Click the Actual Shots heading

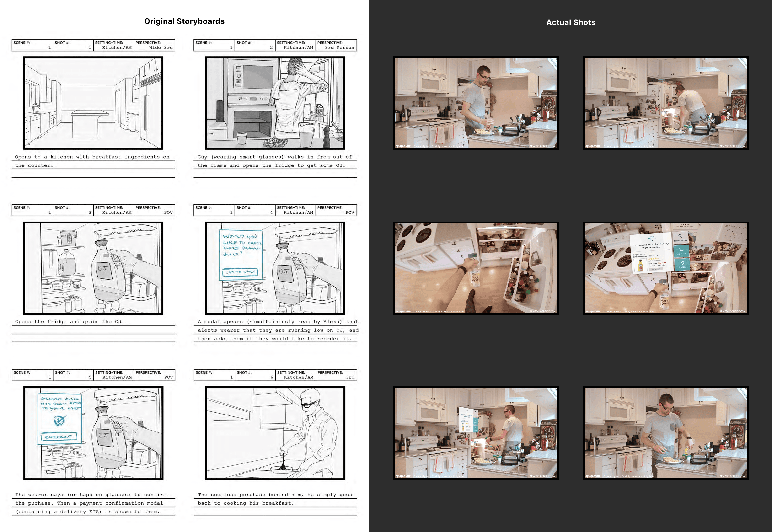[x=570, y=22]
